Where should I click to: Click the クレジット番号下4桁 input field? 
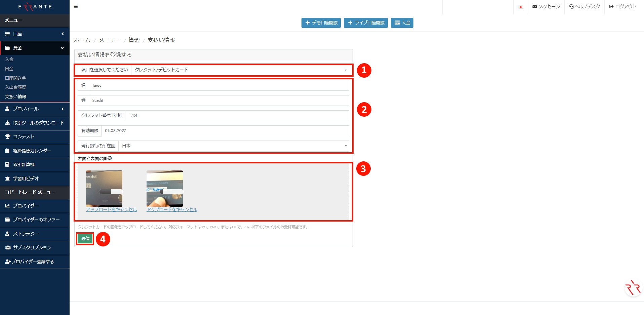coord(237,116)
